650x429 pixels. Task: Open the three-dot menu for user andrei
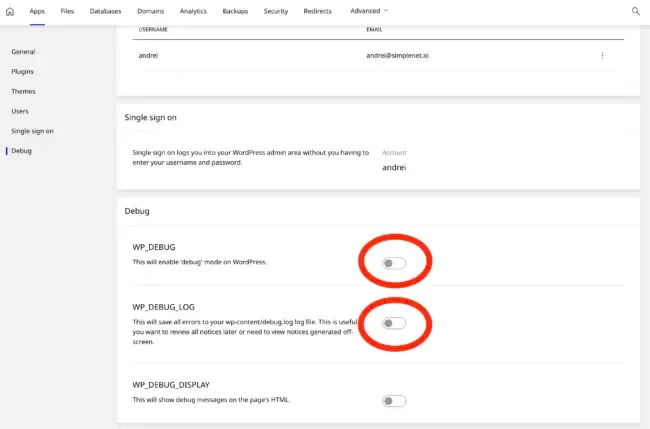coord(602,56)
